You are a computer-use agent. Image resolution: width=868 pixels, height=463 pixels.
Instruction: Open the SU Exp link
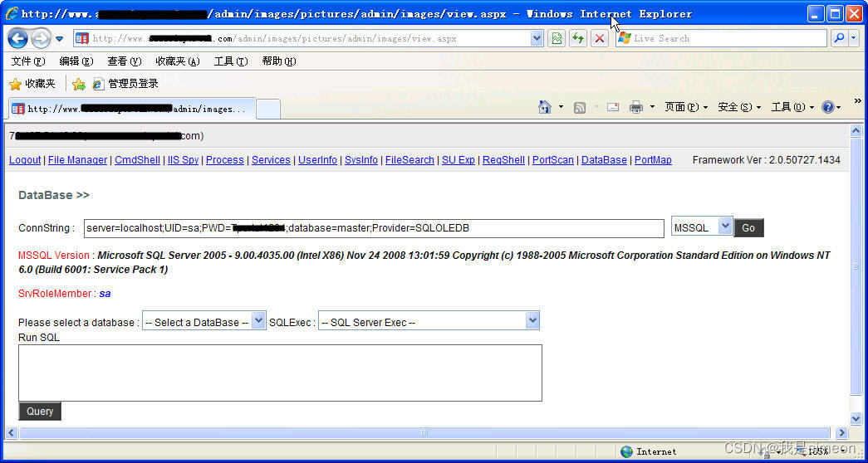pos(459,160)
